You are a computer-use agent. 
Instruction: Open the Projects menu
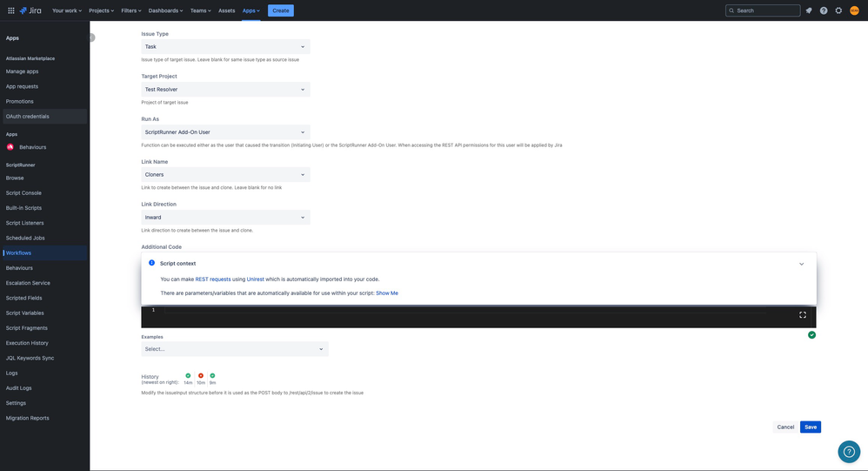click(x=101, y=10)
